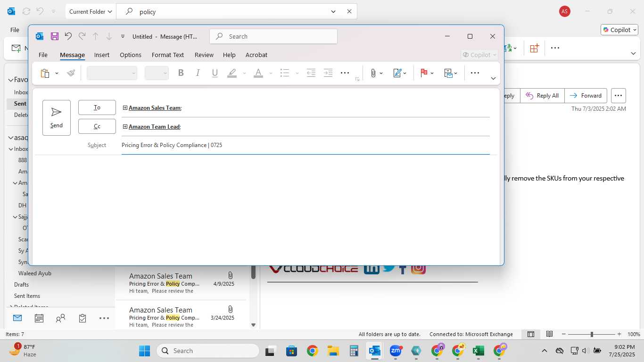Undo the last action in the message window

(x=68, y=36)
